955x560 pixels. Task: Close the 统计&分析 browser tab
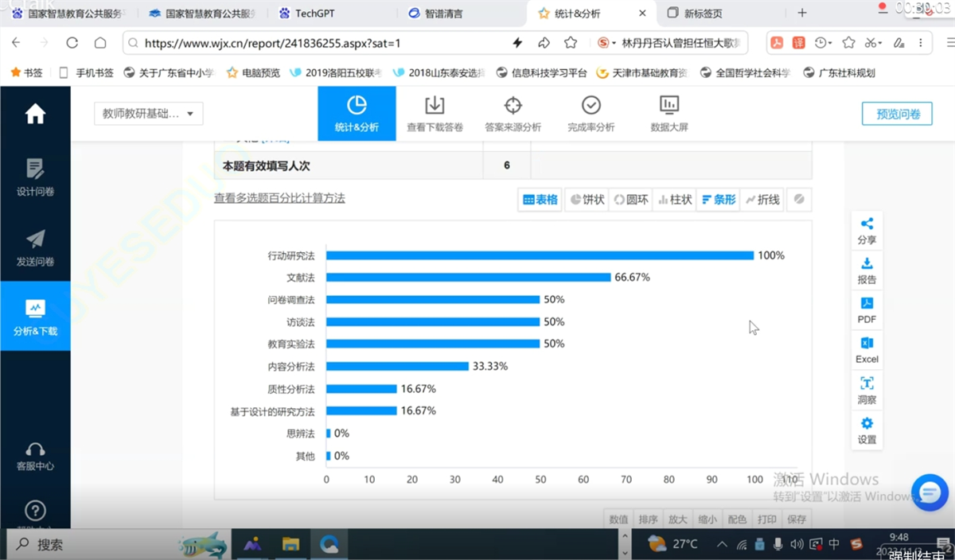tap(642, 13)
